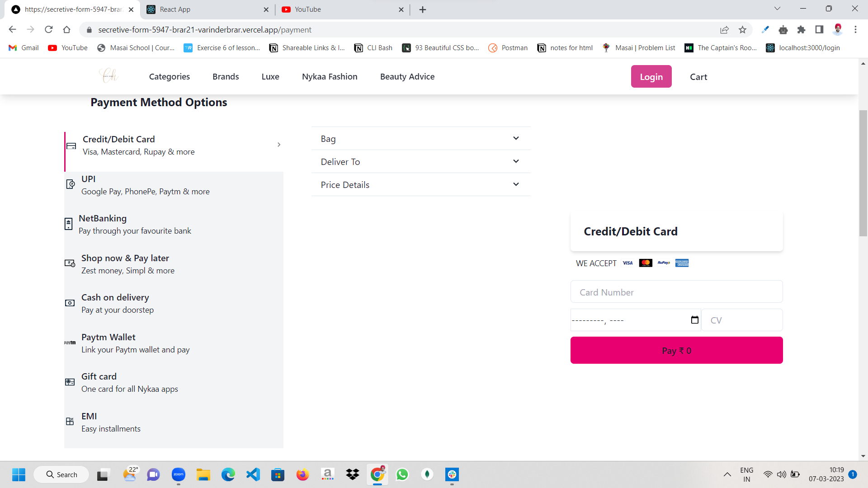
Task: Click the Pay ₹ 0 button
Action: click(x=676, y=351)
